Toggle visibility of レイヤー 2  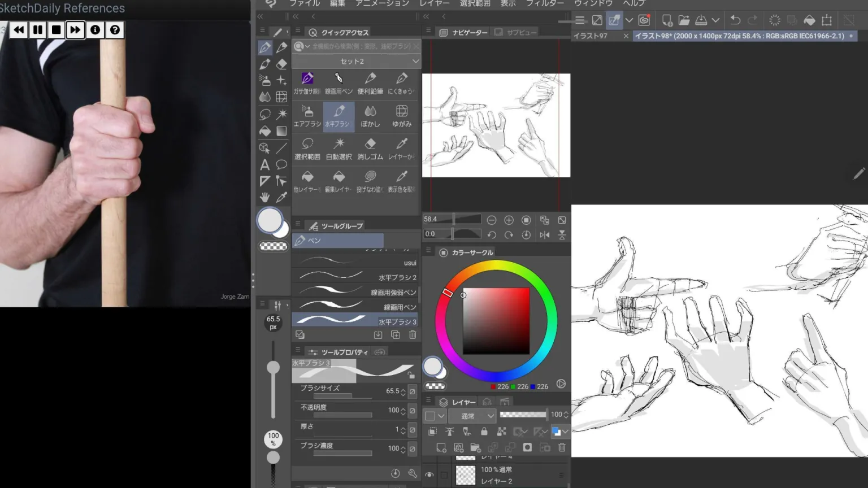pyautogui.click(x=429, y=475)
